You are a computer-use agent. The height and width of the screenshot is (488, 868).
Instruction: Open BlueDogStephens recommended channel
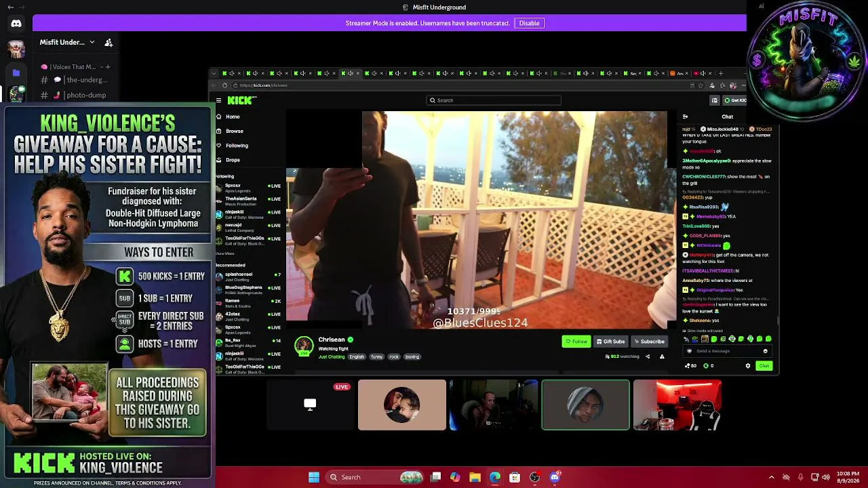point(248,289)
